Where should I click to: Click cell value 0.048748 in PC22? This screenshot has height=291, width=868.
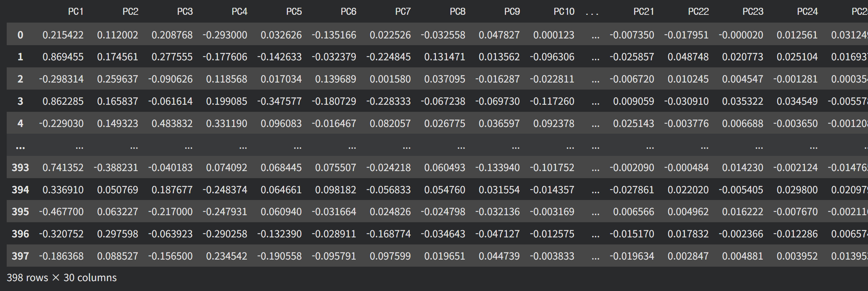[x=688, y=57]
